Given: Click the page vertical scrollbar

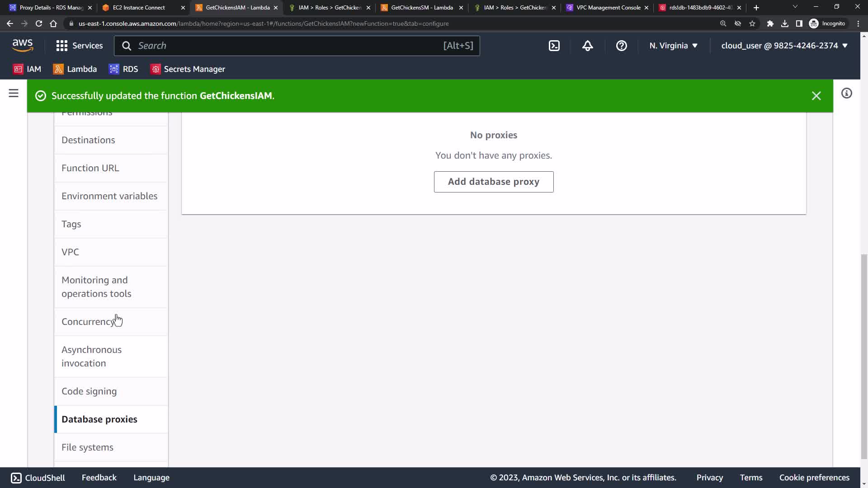Looking at the screenshot, I should point(864,357).
